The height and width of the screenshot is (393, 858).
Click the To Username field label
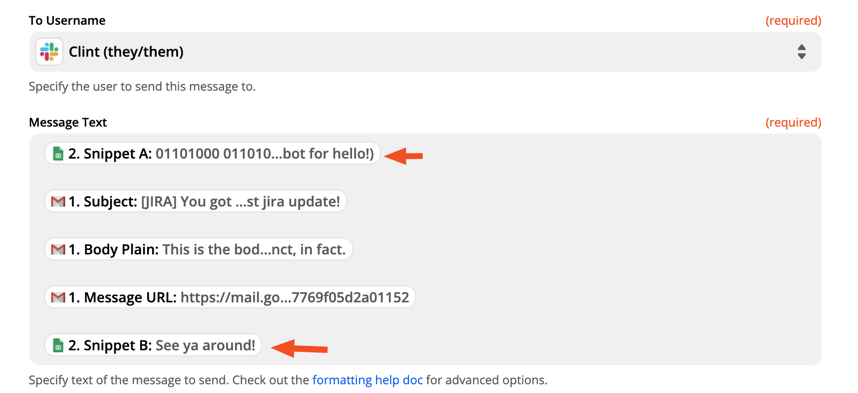[67, 21]
